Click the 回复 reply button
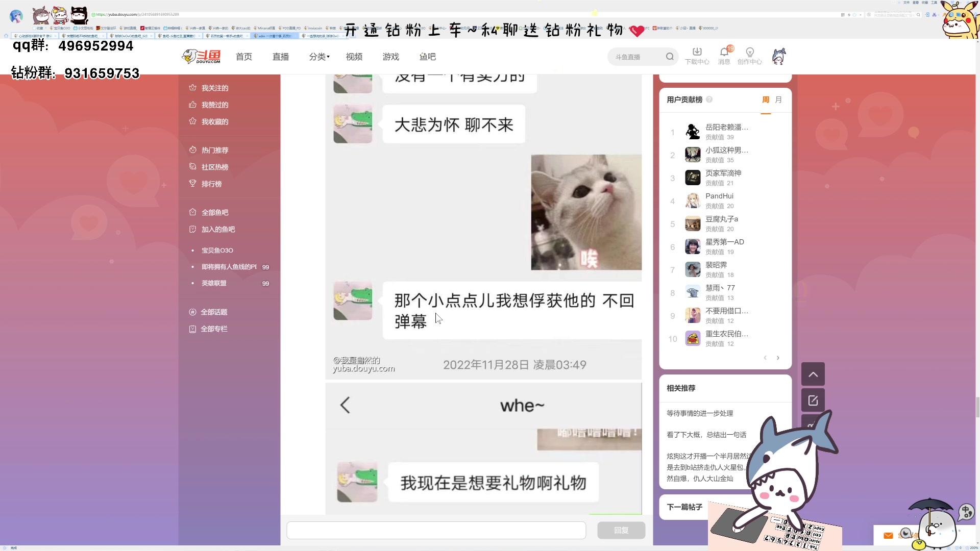Image resolution: width=980 pixels, height=551 pixels. tap(621, 530)
